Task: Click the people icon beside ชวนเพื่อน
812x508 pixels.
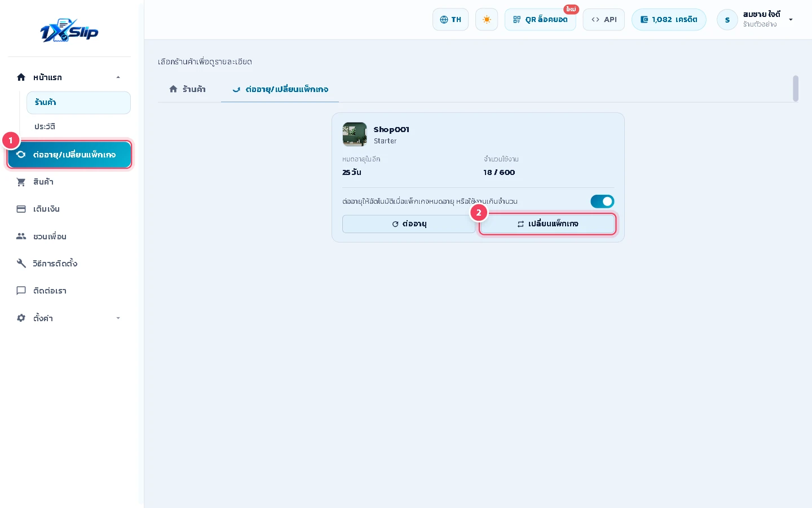Action: point(21,236)
